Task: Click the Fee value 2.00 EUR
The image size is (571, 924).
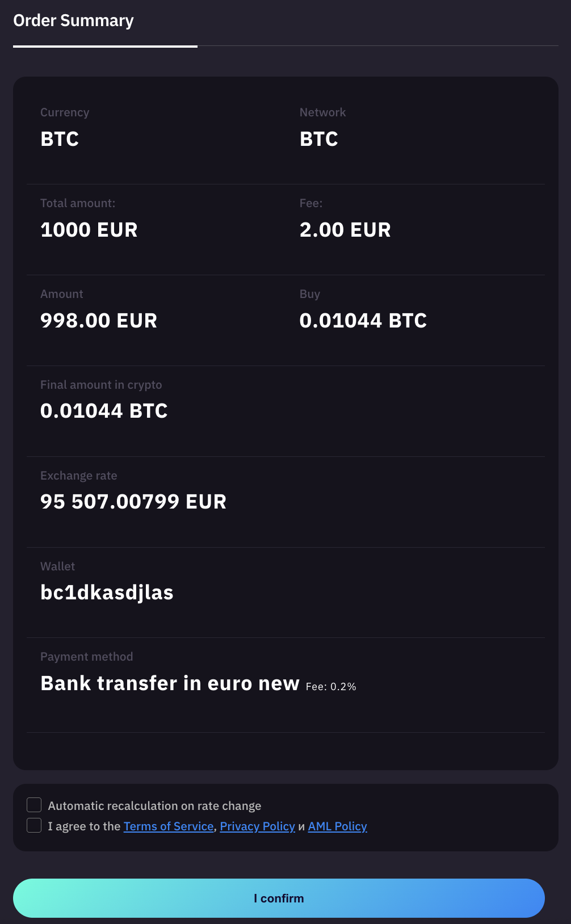Action: click(345, 230)
